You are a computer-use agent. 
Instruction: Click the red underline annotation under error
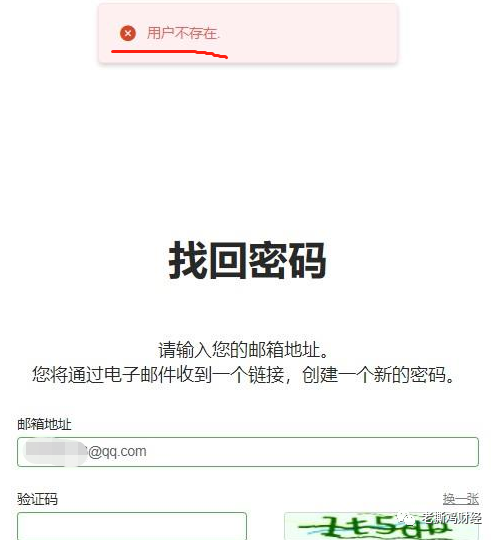click(x=169, y=54)
